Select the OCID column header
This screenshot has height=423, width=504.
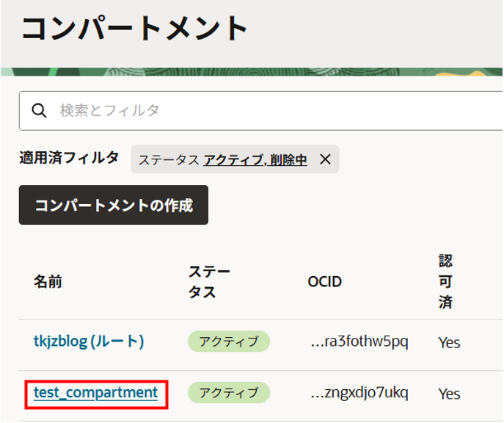click(x=325, y=283)
